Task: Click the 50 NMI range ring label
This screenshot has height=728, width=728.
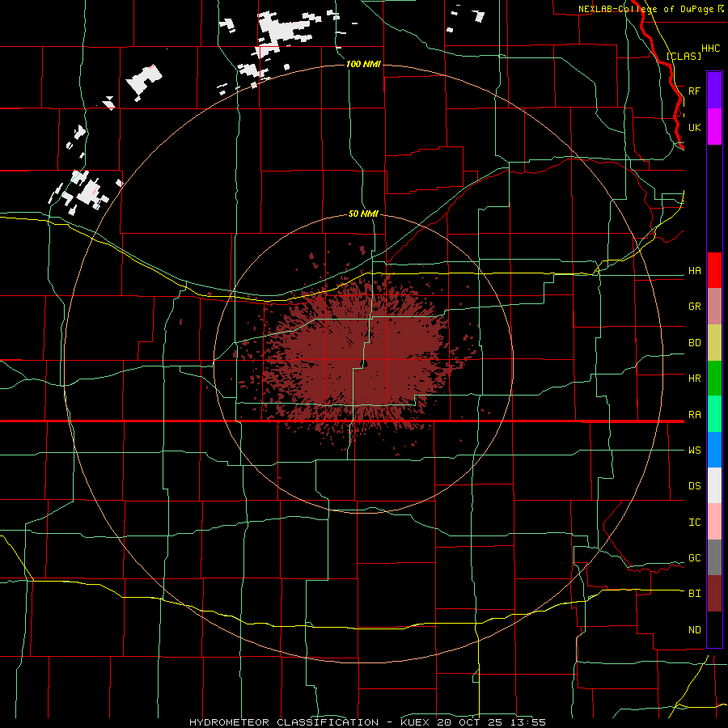Action: click(x=363, y=214)
